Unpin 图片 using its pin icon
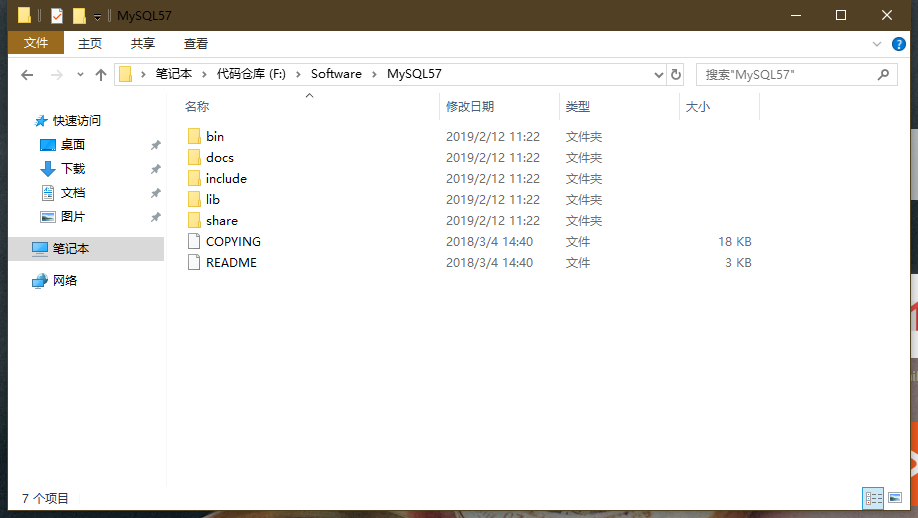This screenshot has width=918, height=518. [x=155, y=217]
